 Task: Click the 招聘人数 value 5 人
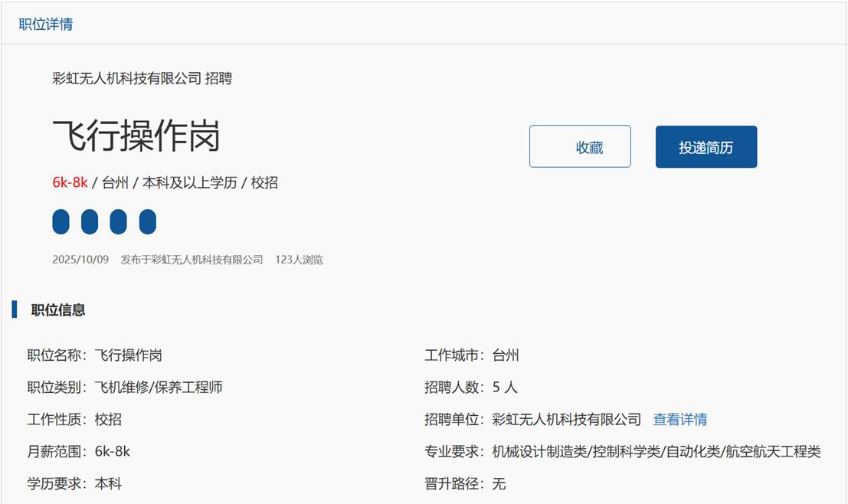pos(505,388)
